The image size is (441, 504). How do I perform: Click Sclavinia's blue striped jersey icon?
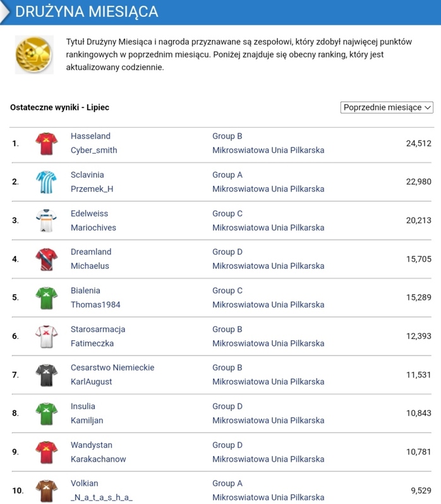pyautogui.click(x=46, y=182)
